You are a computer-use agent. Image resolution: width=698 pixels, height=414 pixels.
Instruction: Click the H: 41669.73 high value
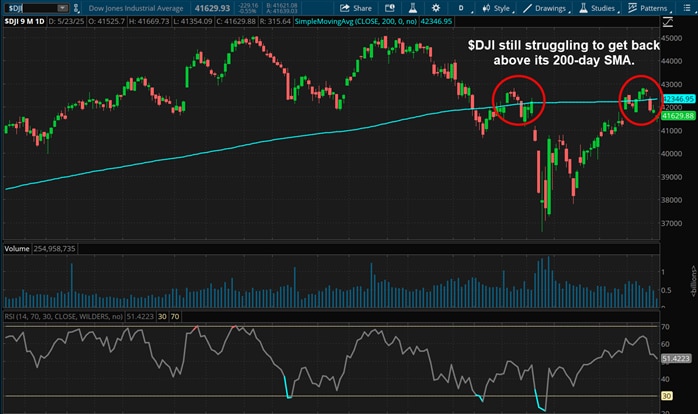[149, 21]
